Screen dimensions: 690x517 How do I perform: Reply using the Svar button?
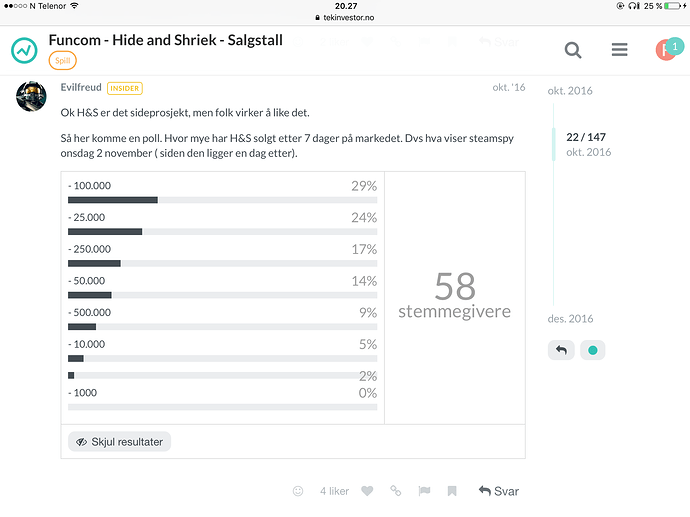click(499, 491)
